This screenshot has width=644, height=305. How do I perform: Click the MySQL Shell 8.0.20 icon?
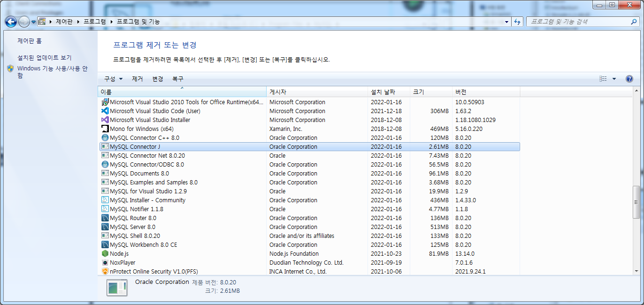[x=105, y=236]
